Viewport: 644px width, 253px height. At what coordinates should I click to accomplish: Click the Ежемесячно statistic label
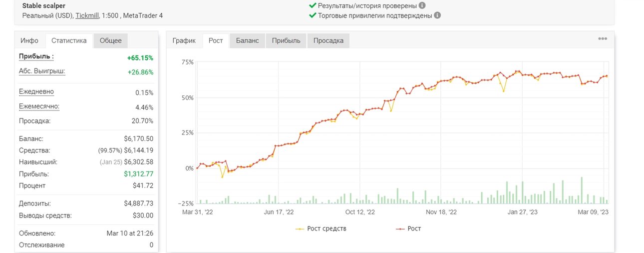[39, 106]
